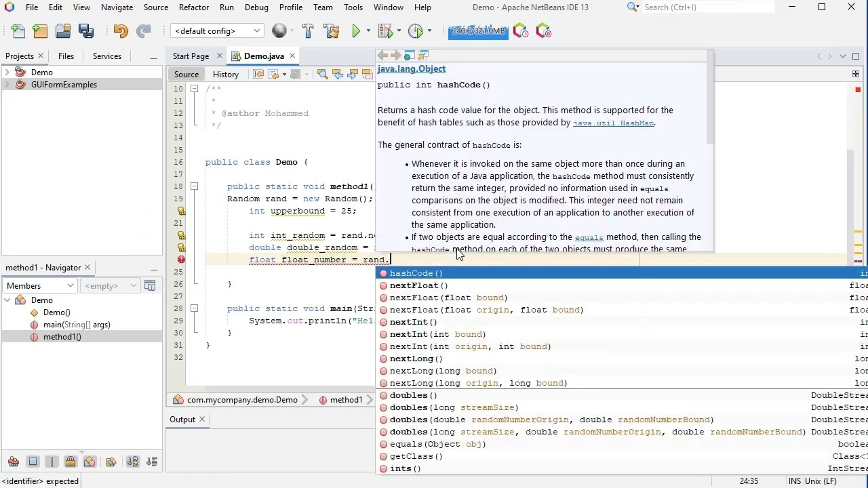Expand the Demo project node
The height and width of the screenshot is (488, 868).
pyautogui.click(x=7, y=72)
